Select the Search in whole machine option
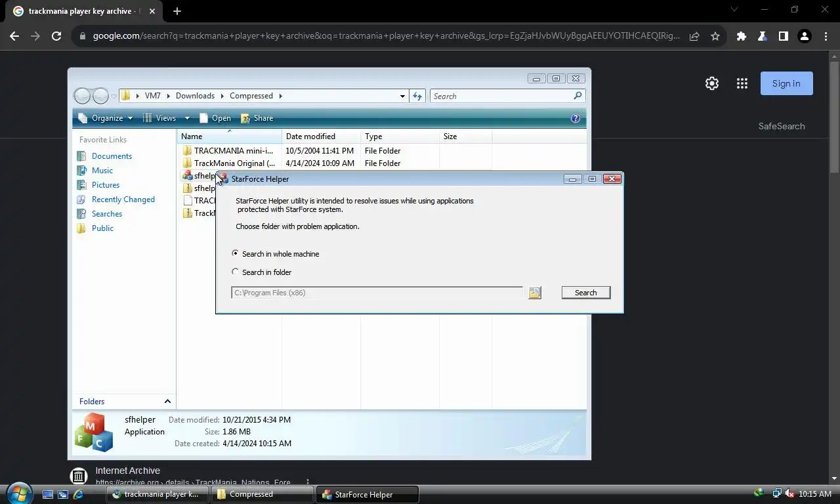Screen dimensions: 840x504 click(276, 254)
